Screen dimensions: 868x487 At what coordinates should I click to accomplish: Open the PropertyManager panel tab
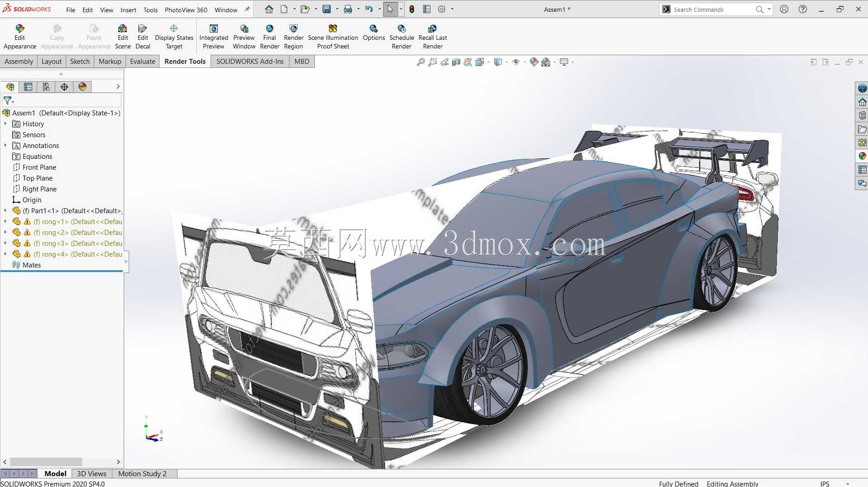coord(28,87)
